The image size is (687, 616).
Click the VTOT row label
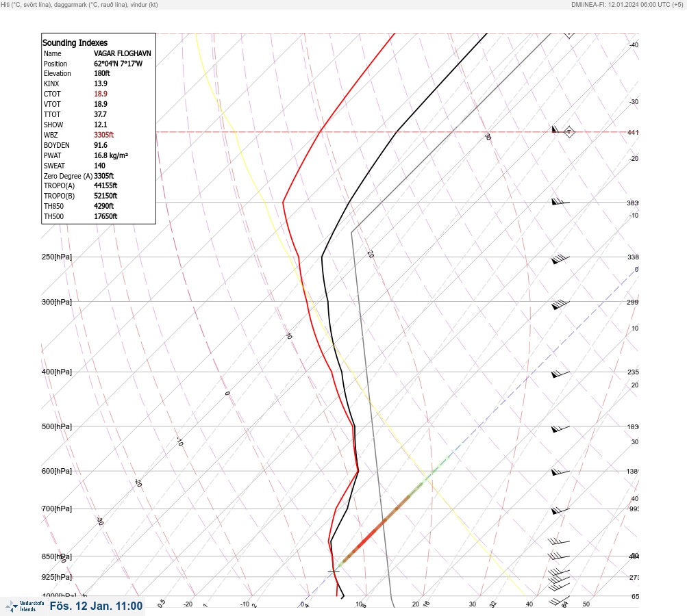click(52, 104)
